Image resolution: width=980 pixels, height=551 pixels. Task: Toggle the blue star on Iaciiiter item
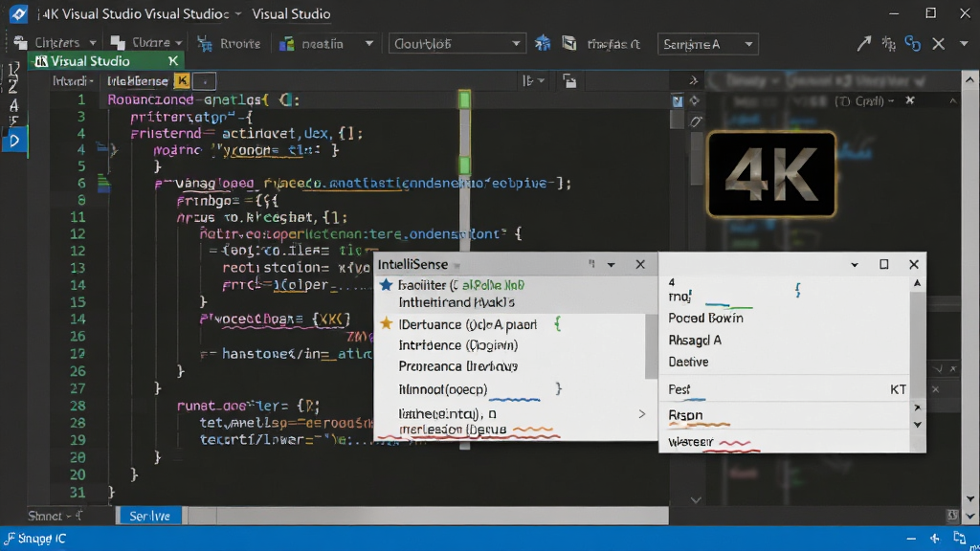tap(387, 285)
